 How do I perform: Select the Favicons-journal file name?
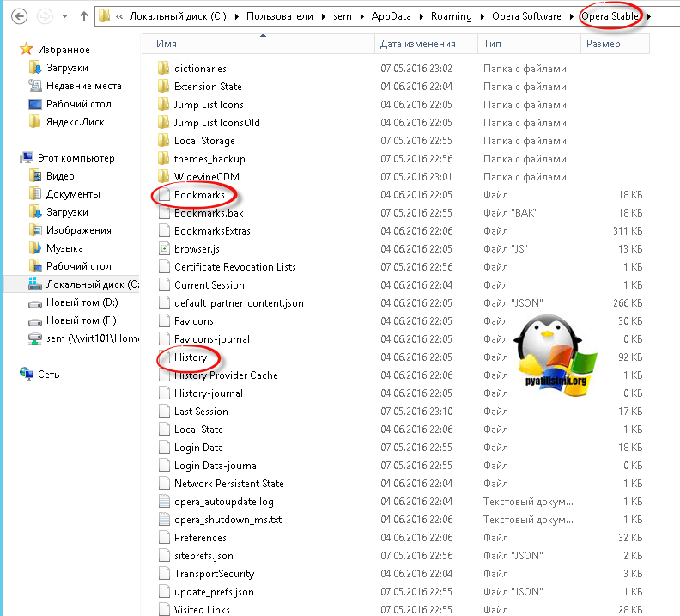212,339
